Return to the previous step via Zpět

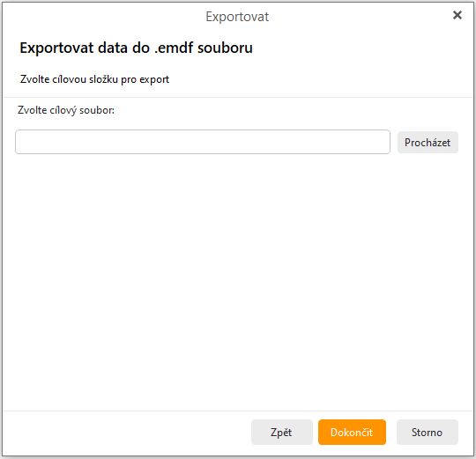click(x=282, y=432)
